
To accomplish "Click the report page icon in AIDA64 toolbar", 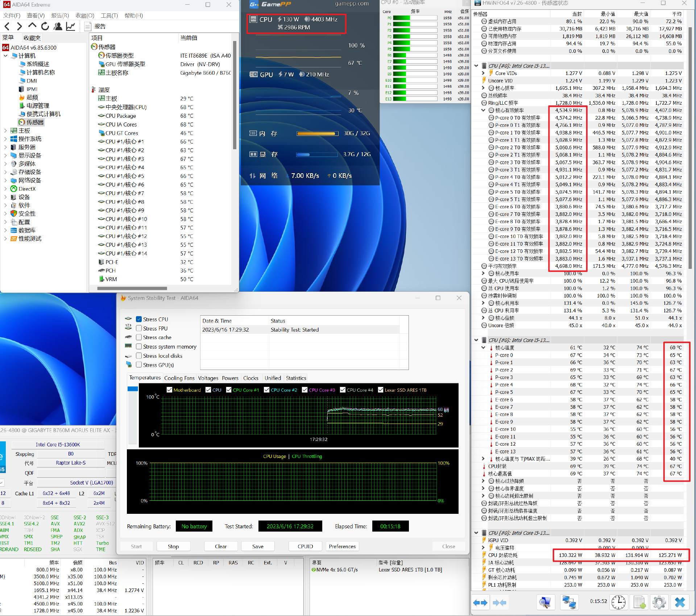I will click(x=87, y=26).
